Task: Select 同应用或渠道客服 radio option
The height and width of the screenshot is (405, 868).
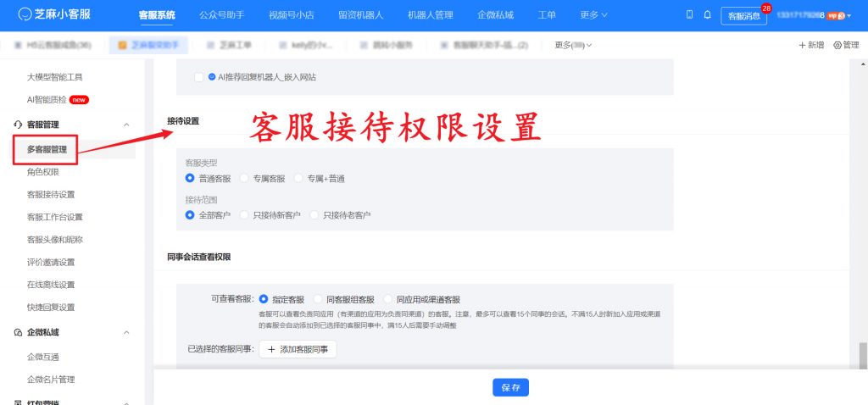Action: pyautogui.click(x=387, y=299)
